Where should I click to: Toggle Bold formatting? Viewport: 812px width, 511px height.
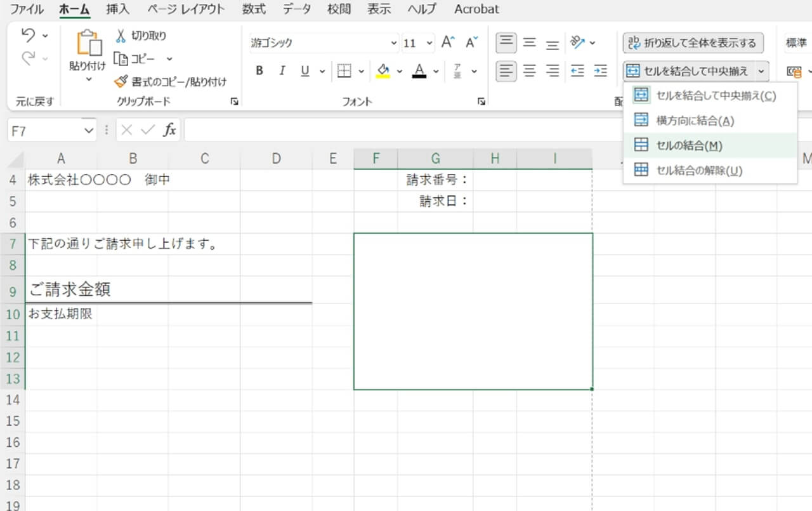point(259,71)
